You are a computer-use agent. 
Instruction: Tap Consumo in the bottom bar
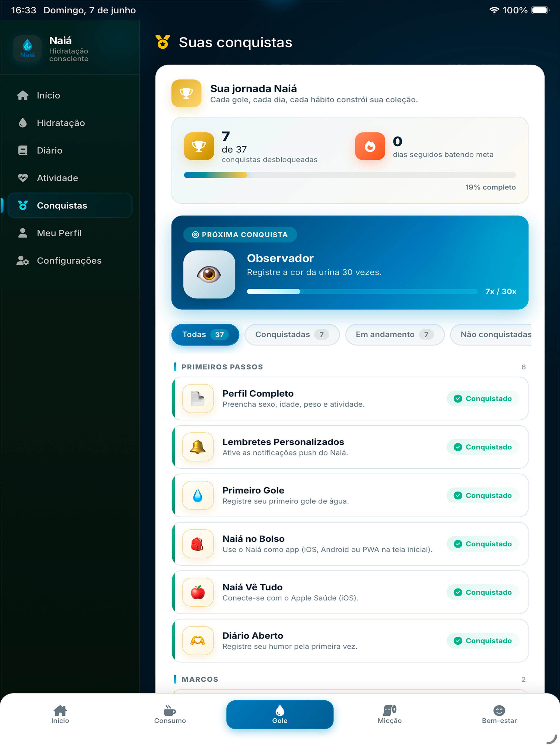click(170, 715)
